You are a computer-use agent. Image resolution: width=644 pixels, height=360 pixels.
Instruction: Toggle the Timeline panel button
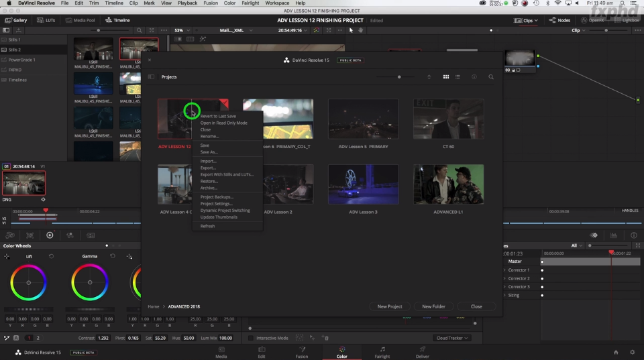point(117,20)
